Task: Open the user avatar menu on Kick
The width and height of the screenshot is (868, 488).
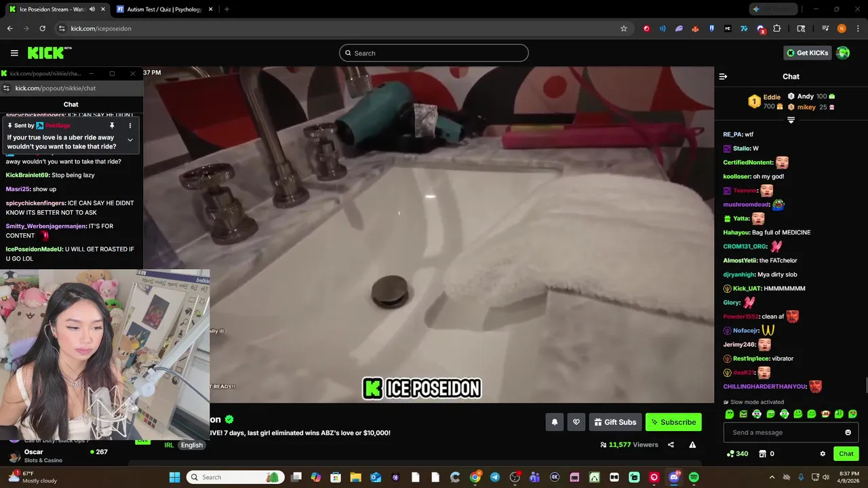Action: 843,53
